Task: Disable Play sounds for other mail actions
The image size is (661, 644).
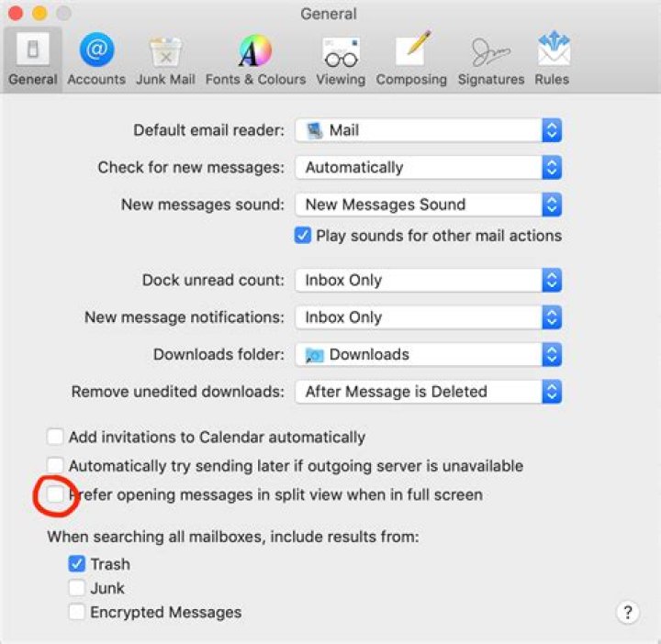Action: click(303, 236)
